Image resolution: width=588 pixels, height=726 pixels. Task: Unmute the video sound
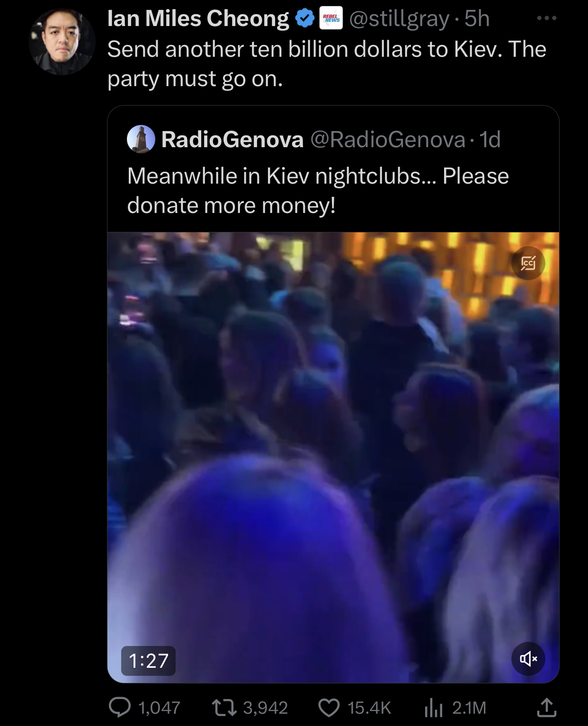[528, 658]
